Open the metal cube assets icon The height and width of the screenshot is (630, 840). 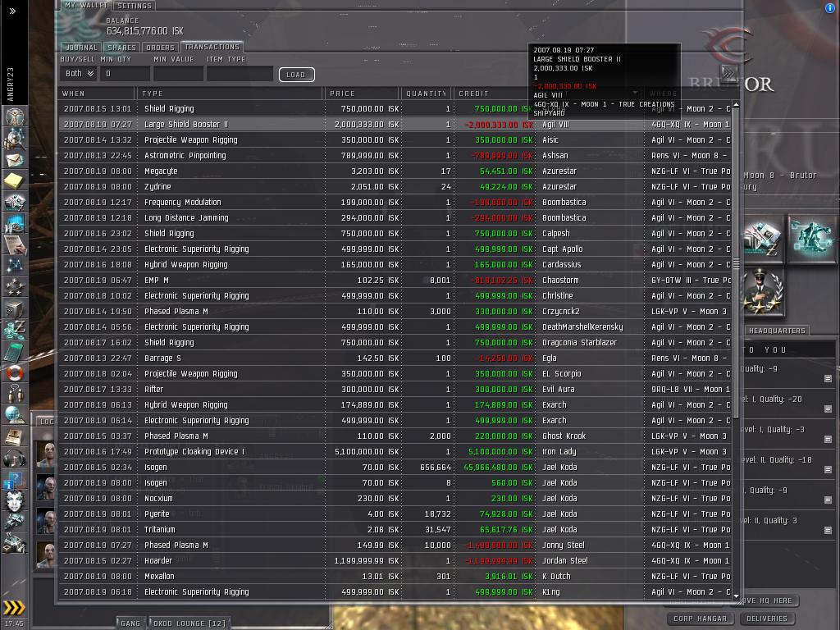point(14,308)
